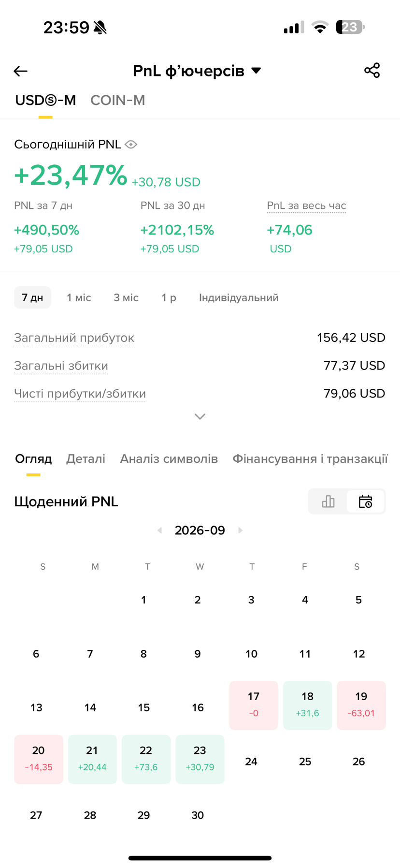Screen dimensions: 400x868
Task: Tap PnL за весь час label
Action: (306, 206)
